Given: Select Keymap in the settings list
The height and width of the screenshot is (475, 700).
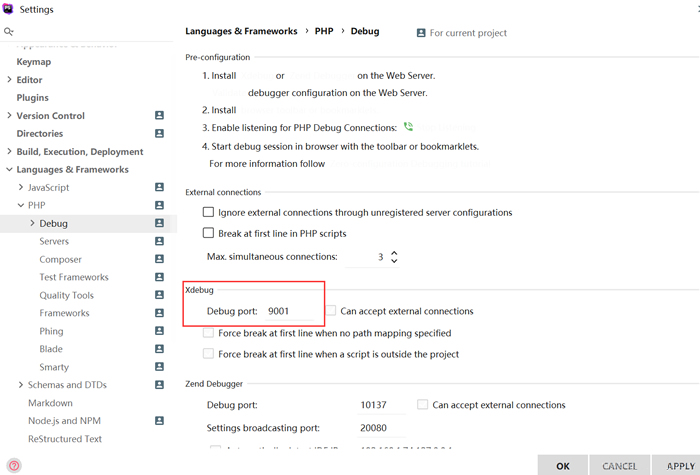Looking at the screenshot, I should tap(34, 62).
